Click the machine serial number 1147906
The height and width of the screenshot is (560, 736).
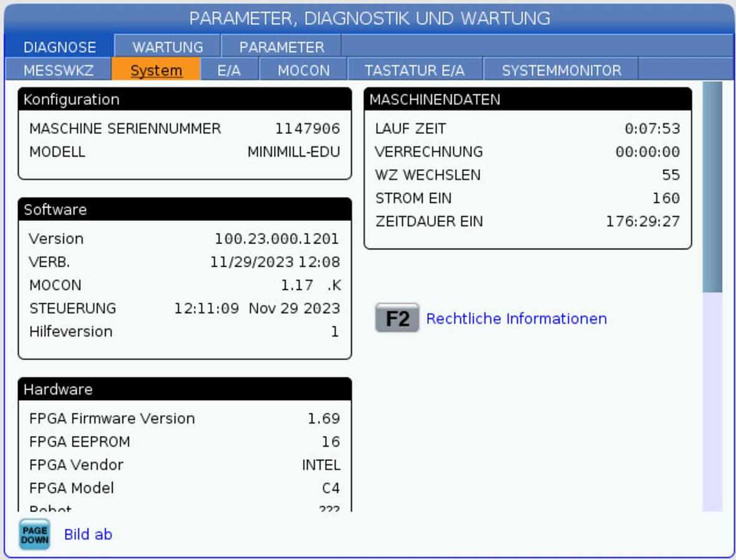308,129
